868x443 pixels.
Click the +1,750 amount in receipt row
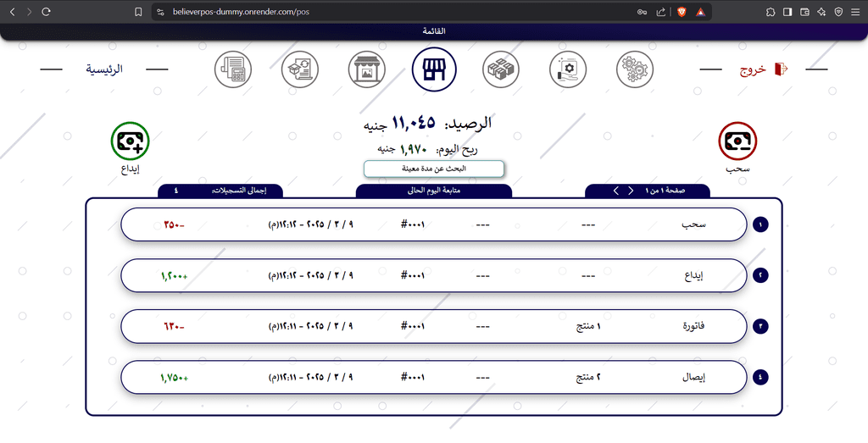(x=175, y=378)
